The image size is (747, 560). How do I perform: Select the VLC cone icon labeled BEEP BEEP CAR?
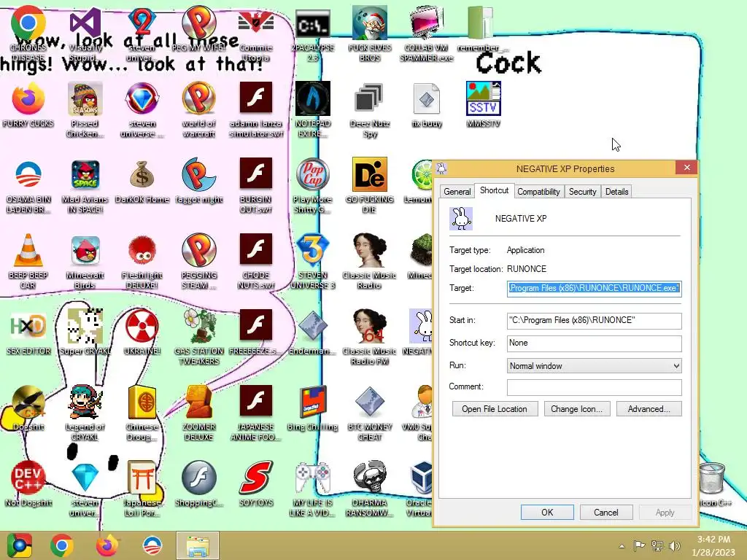28,251
